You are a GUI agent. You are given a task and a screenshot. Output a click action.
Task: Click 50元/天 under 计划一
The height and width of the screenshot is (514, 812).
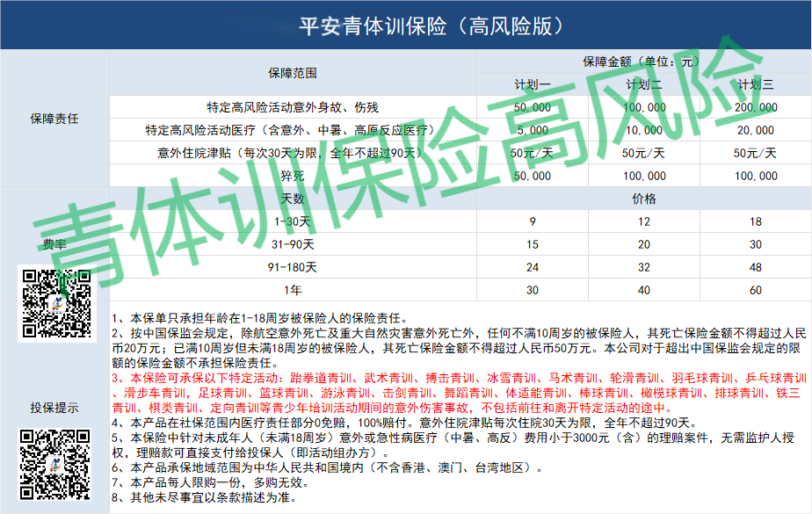tap(533, 153)
